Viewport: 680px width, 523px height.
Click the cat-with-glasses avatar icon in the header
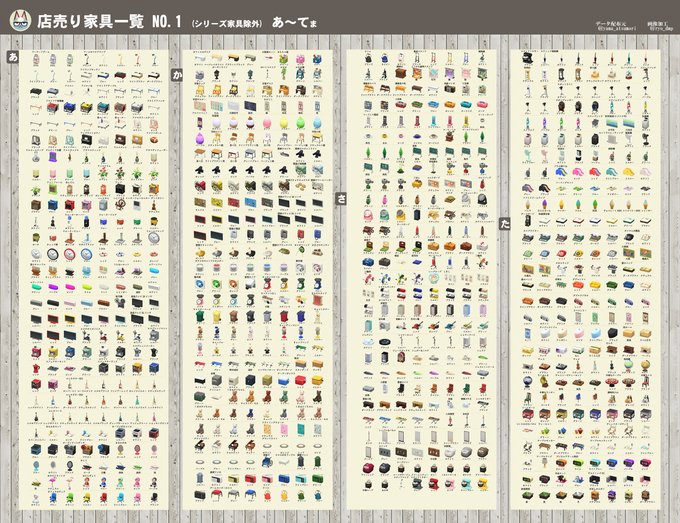(20, 20)
